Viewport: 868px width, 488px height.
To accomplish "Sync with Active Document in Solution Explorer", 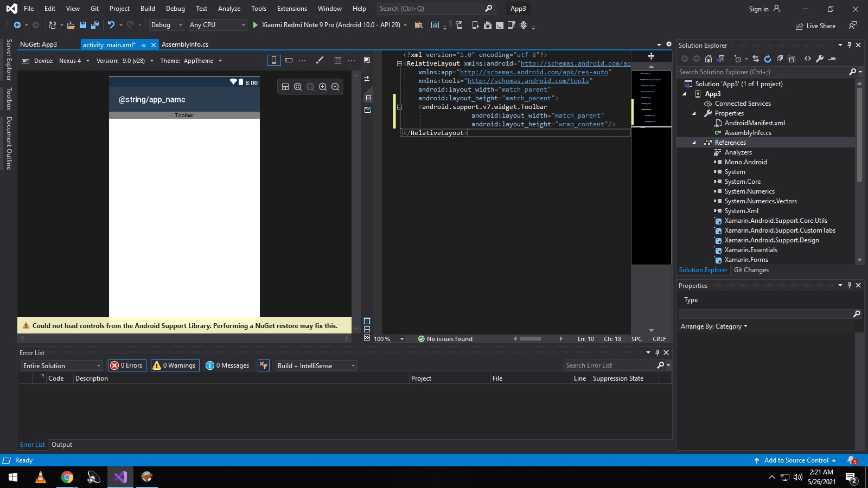I will (756, 59).
